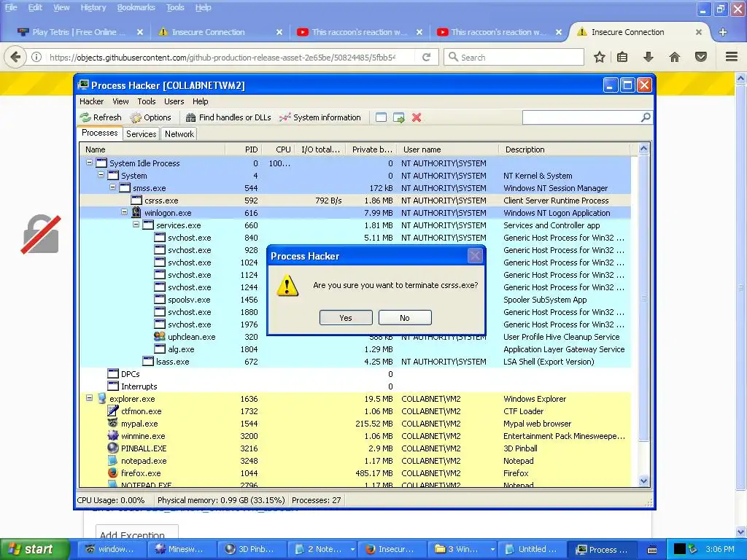The height and width of the screenshot is (560, 747).
Task: Click the show bookmarks list icon
Action: (622, 57)
